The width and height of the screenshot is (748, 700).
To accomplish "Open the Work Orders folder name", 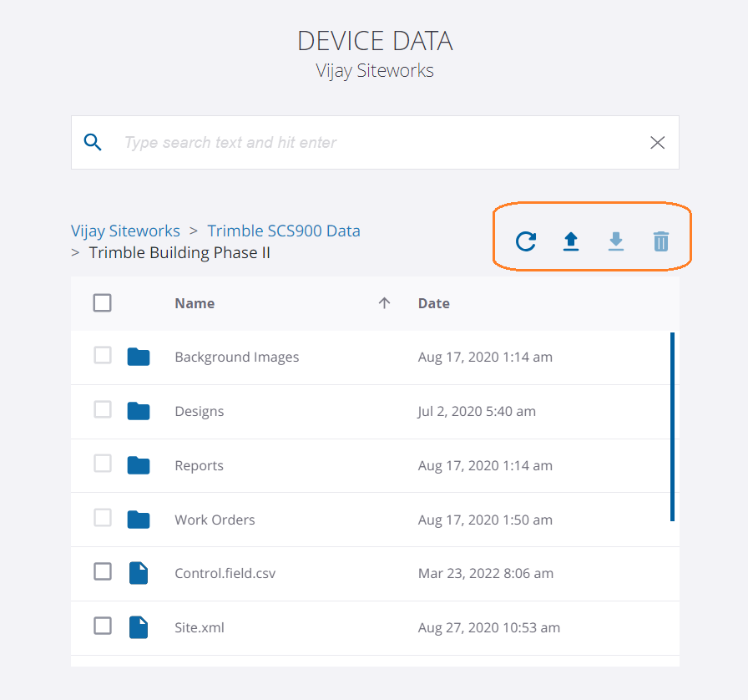I will 215,520.
